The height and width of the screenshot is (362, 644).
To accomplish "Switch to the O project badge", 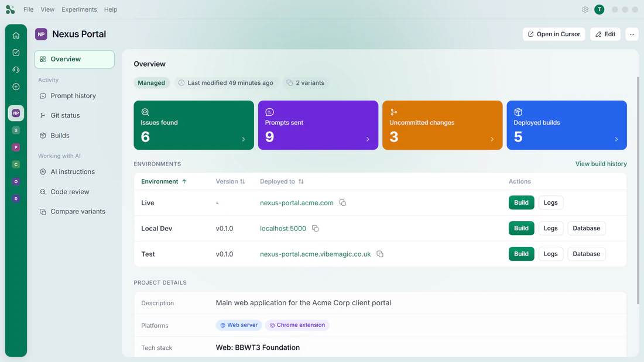I will click(16, 181).
